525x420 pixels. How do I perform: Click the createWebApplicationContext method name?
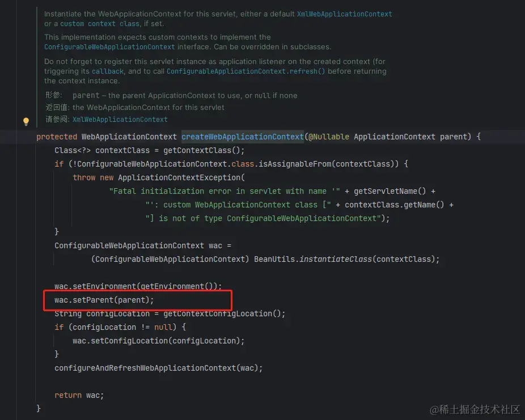pyautogui.click(x=243, y=137)
